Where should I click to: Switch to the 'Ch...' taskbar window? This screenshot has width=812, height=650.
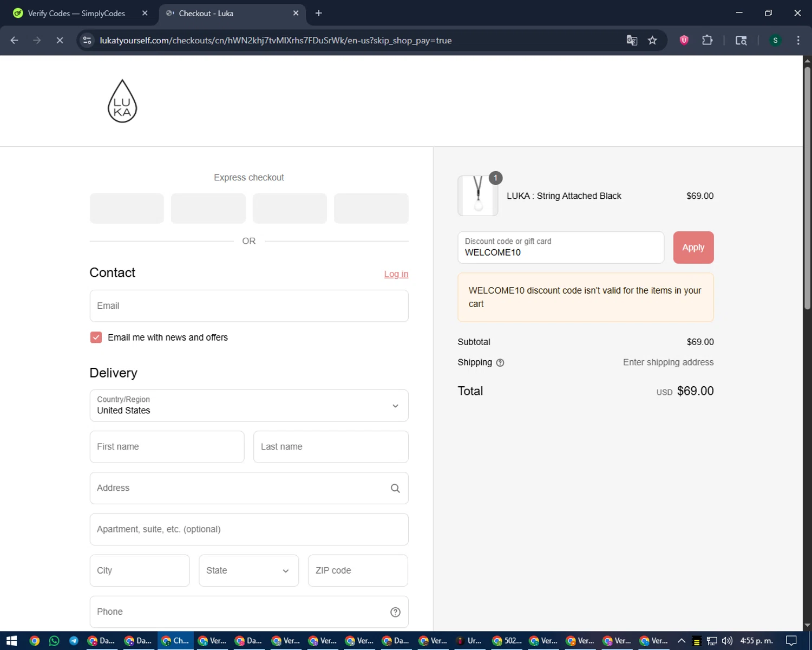(x=175, y=641)
